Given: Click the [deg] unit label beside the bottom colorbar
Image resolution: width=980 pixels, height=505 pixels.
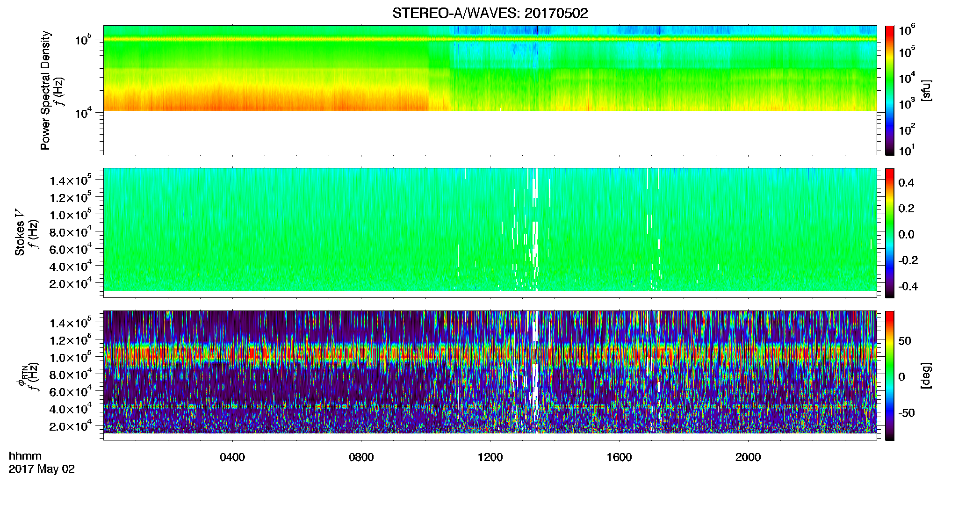Looking at the screenshot, I should pos(926,375).
